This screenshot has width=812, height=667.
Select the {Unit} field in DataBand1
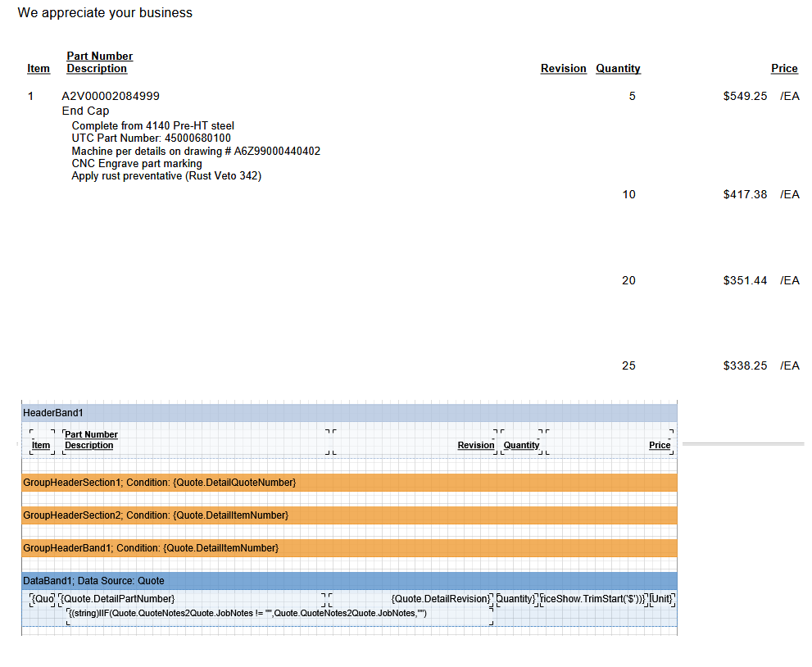pos(661,599)
